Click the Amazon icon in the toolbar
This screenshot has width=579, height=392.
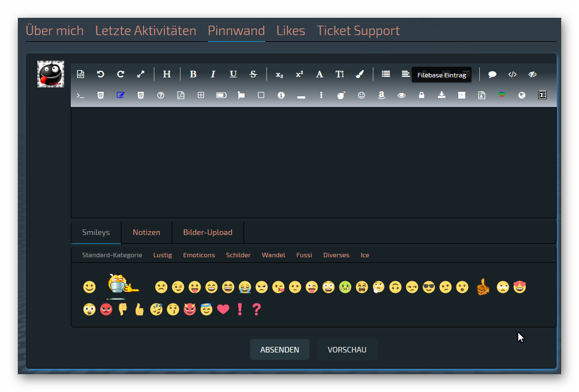pos(381,95)
